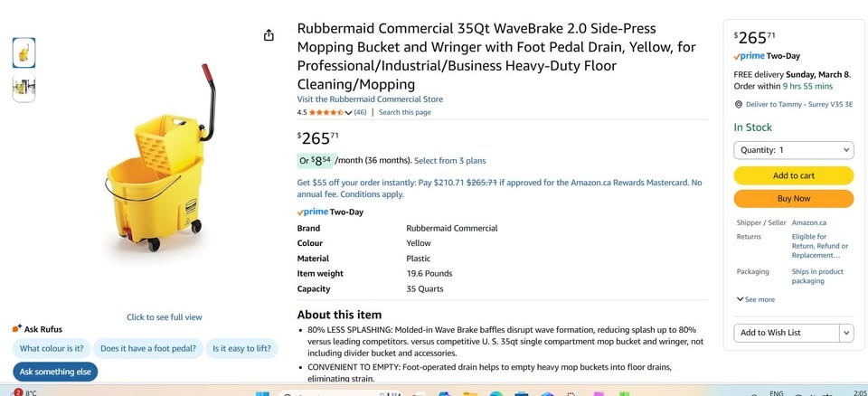868x396 pixels.
Task: Open the weather widget showing 8°C
Action: click(x=24, y=392)
